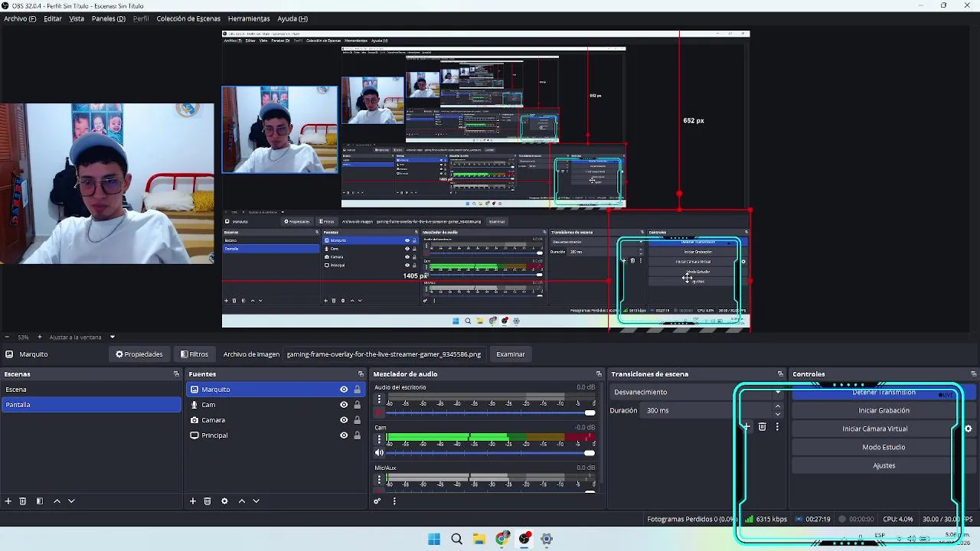Screen dimensions: 980x551
Task: Open File Explorer from taskbar
Action: (x=479, y=539)
